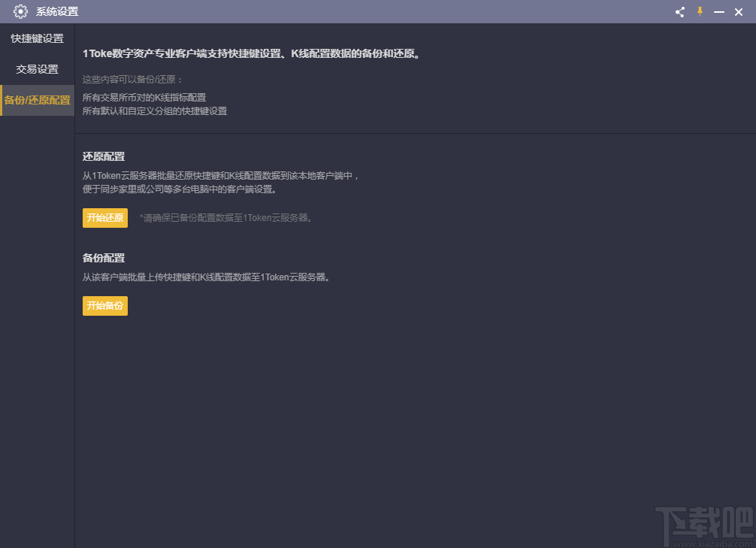The height and width of the screenshot is (548, 756).
Task: Click line 从1Token云服务器批量还原快捷键和K线配置数据
Action: click(x=221, y=176)
